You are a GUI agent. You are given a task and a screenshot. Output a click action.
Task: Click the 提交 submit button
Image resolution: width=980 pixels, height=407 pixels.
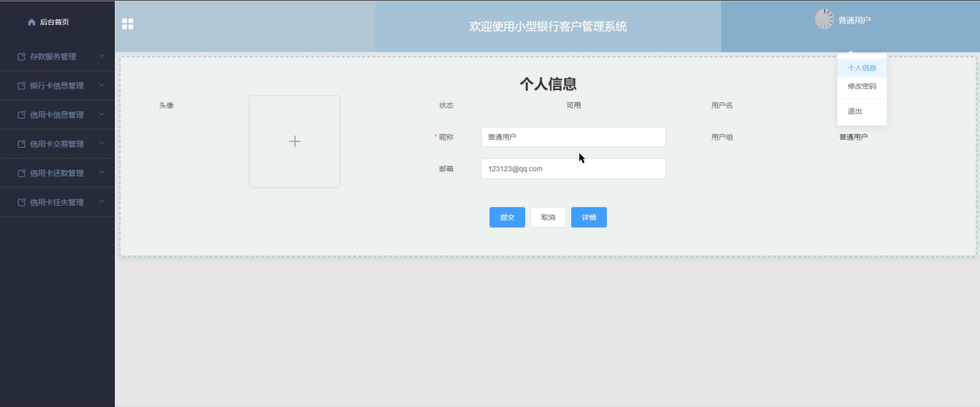[507, 217]
